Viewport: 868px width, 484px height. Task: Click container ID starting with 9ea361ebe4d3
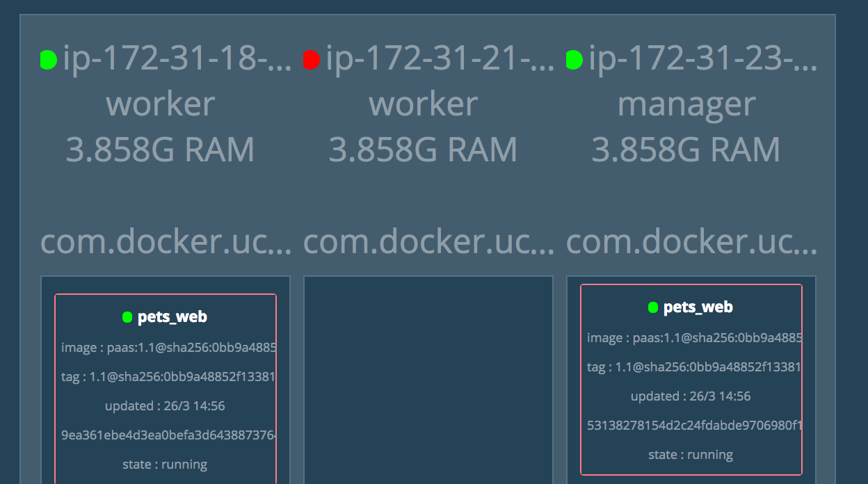pos(168,435)
